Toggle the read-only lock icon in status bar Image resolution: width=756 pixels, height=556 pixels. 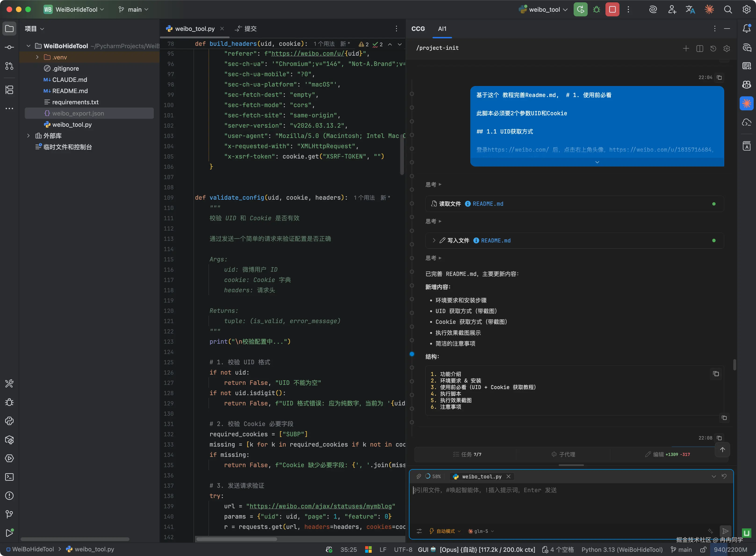[703, 550]
